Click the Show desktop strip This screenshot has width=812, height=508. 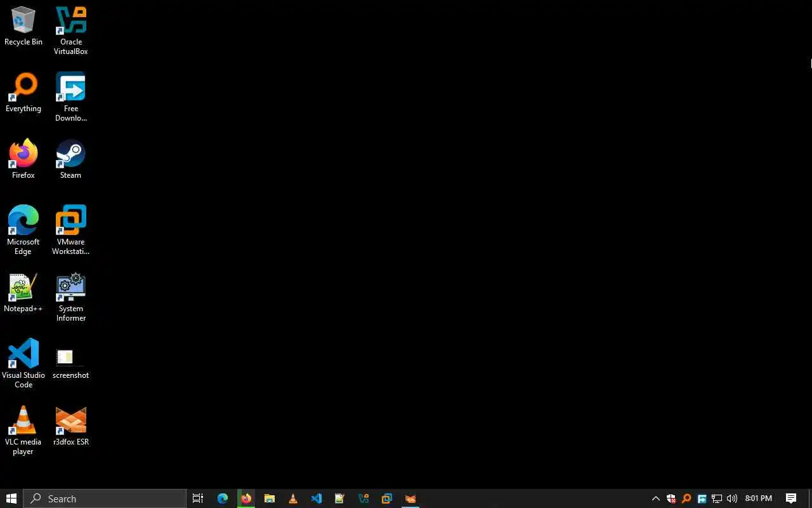[810, 498]
